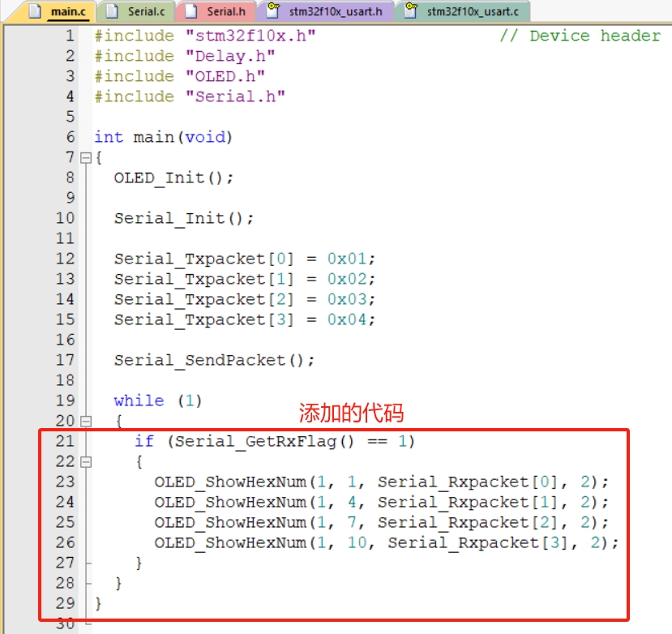The height and width of the screenshot is (634, 672).
Task: Click the 'Serial_SendPacket();' statement
Action: (214, 361)
